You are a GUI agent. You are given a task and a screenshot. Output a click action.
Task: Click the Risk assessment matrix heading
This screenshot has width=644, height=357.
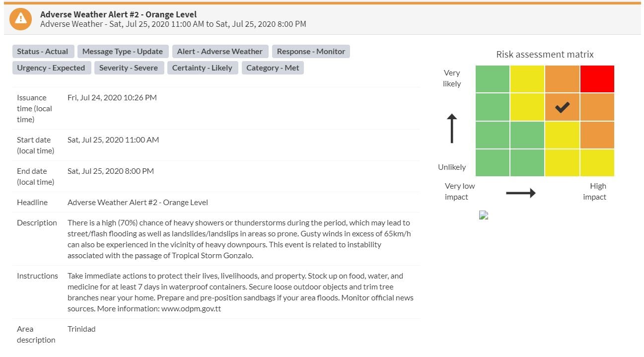click(x=545, y=55)
